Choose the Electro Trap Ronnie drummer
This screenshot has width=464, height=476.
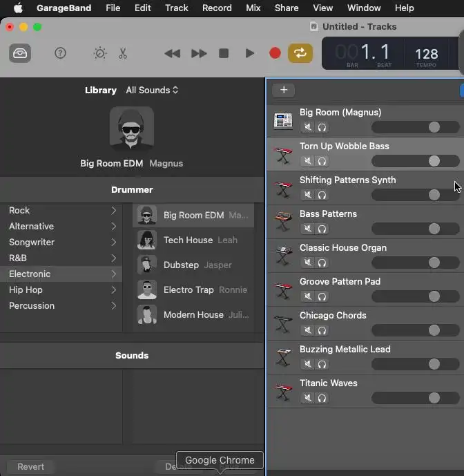pos(193,290)
